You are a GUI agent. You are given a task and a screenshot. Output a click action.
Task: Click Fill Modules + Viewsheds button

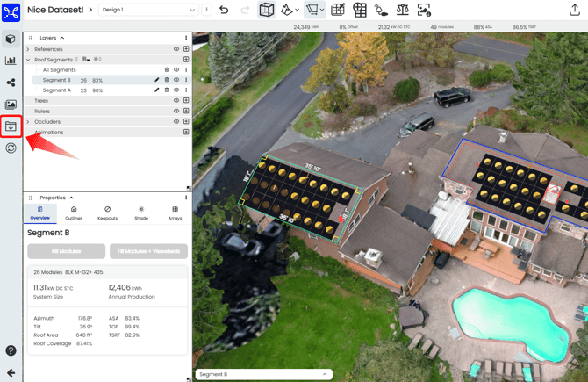point(148,251)
